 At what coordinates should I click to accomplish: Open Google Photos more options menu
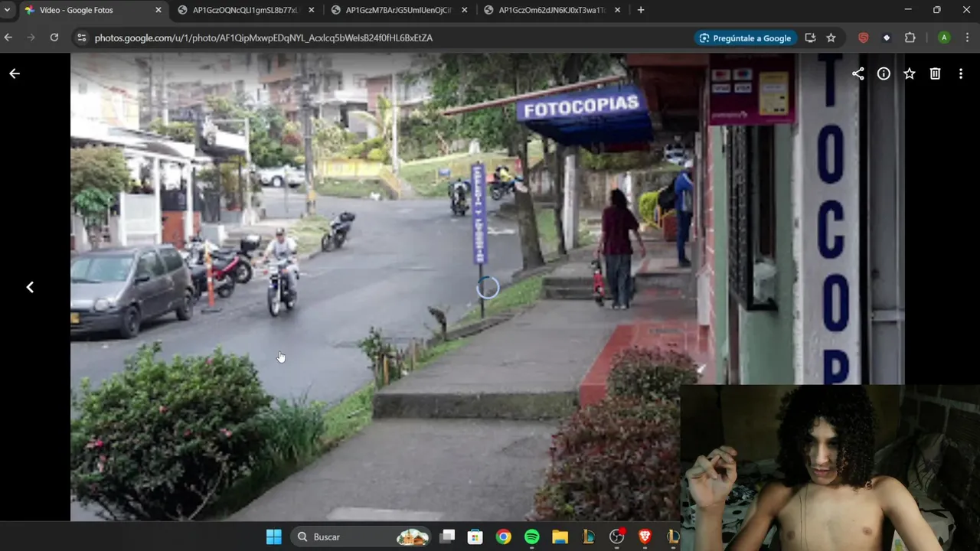[961, 73]
